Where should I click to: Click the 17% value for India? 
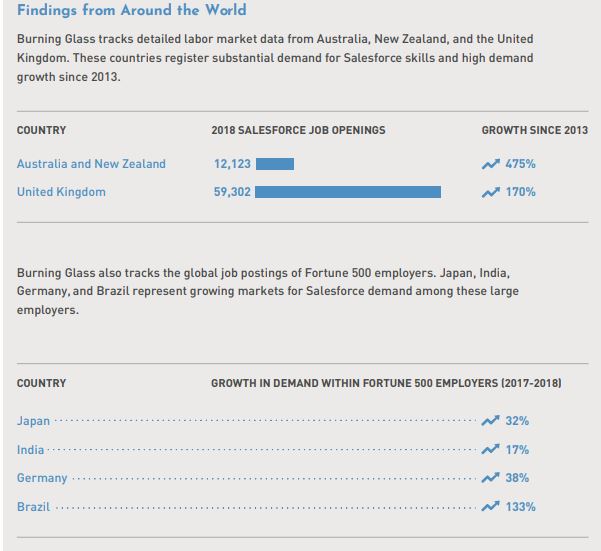(517, 449)
